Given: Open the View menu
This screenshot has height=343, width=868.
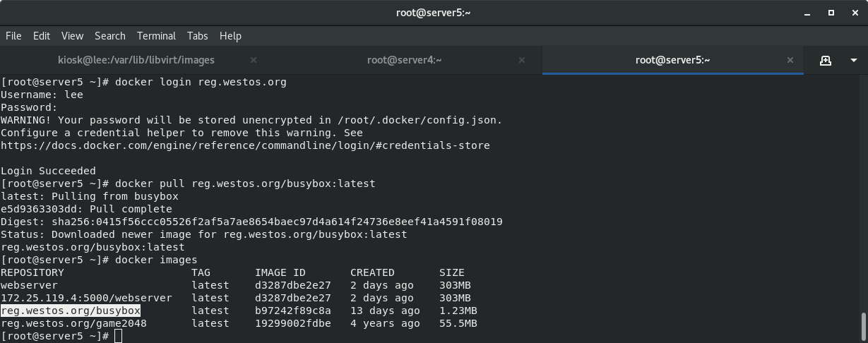Looking at the screenshot, I should pyautogui.click(x=72, y=35).
